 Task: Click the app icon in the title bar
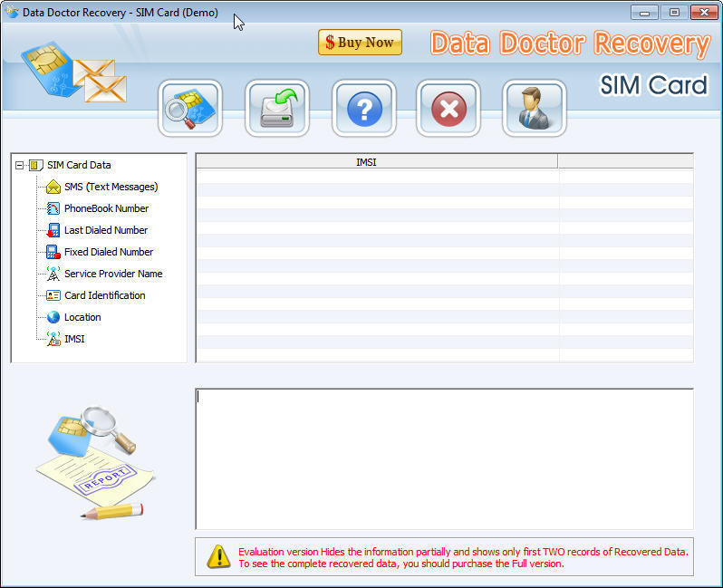pyautogui.click(x=12, y=12)
